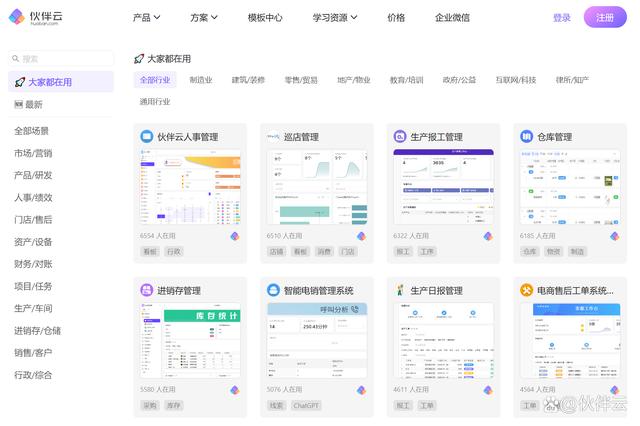The height and width of the screenshot is (426, 640).
Task: Click the rocket icon beside 大家都在用 in the sidebar
Action: (x=20, y=82)
